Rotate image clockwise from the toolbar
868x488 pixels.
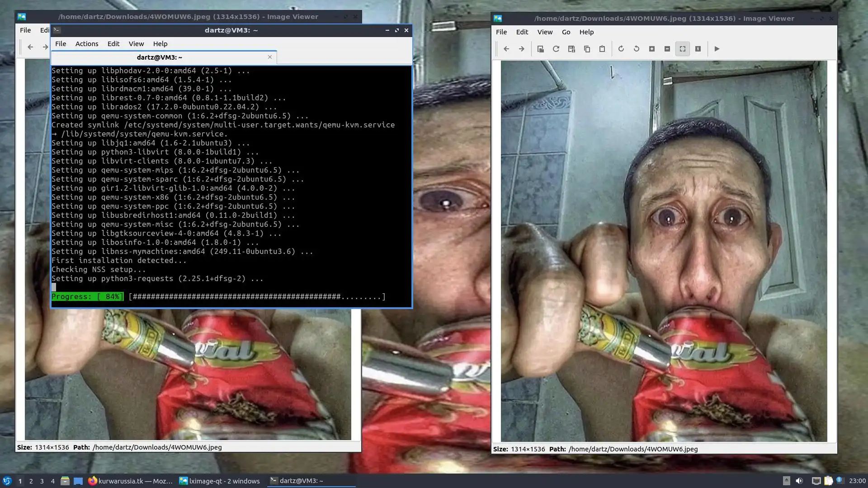(621, 49)
